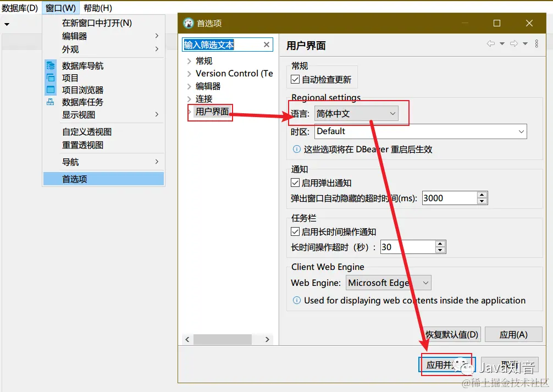Disable 启用弹出通知

click(x=296, y=183)
